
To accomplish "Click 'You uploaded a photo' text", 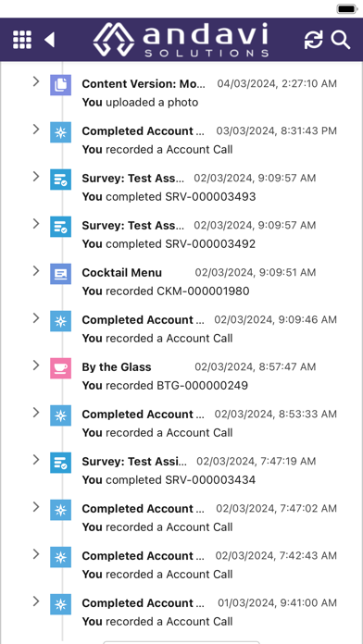I will [x=140, y=103].
